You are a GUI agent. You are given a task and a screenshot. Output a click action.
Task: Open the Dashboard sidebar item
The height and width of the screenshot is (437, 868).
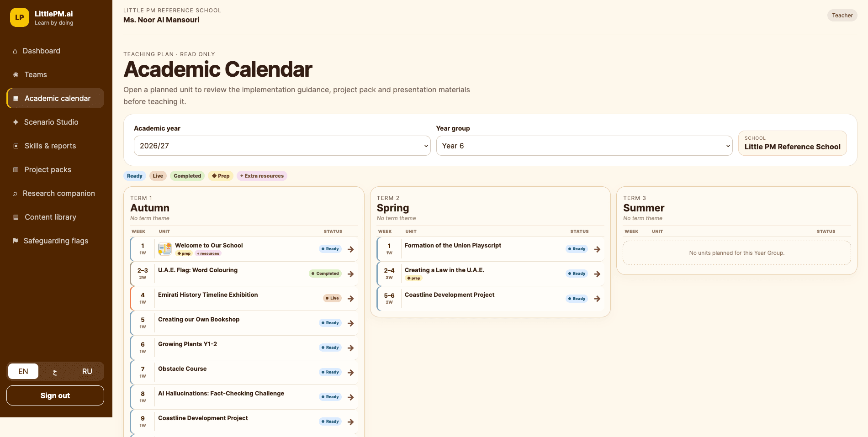pyautogui.click(x=56, y=51)
